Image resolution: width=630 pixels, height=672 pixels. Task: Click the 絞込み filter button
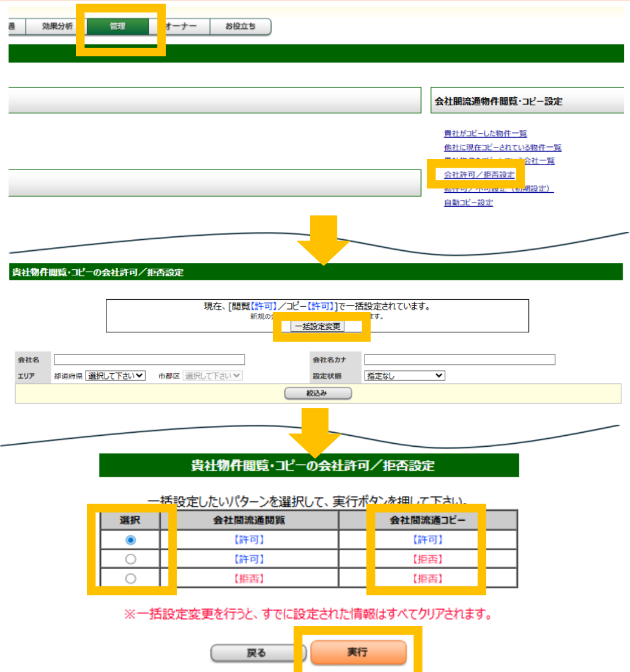[318, 394]
